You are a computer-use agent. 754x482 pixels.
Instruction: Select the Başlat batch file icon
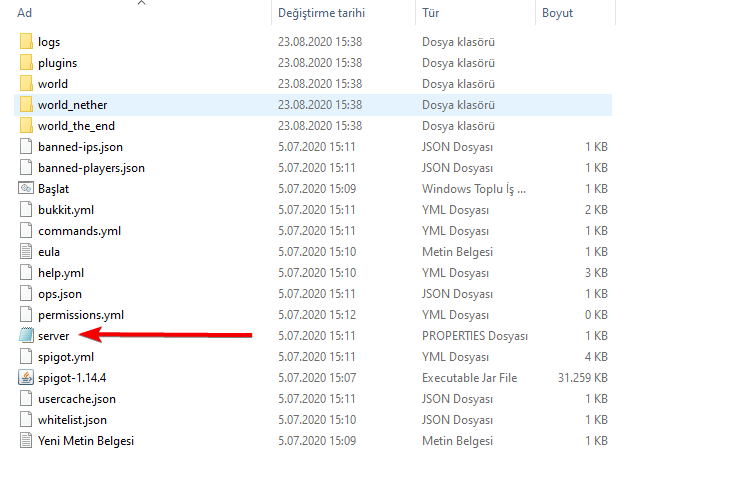[26, 188]
